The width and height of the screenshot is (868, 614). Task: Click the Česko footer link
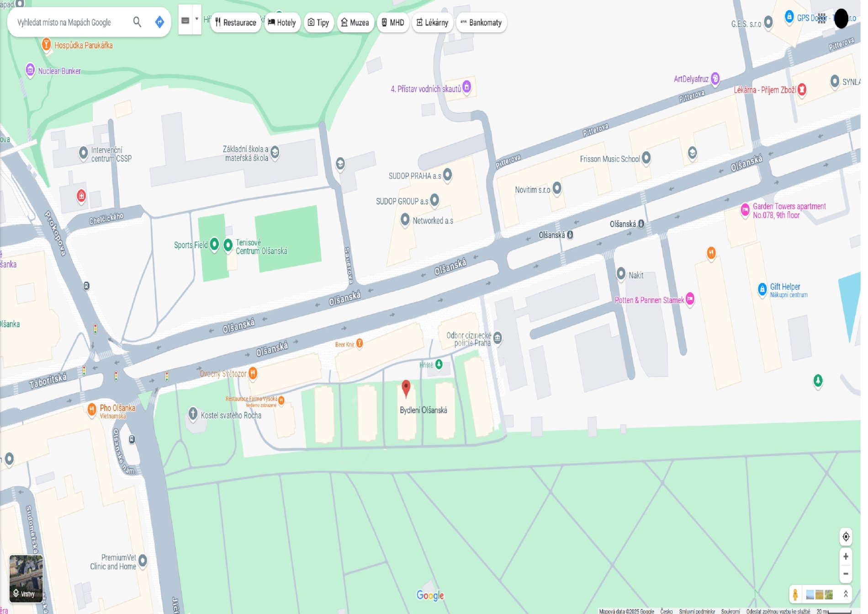(x=666, y=611)
